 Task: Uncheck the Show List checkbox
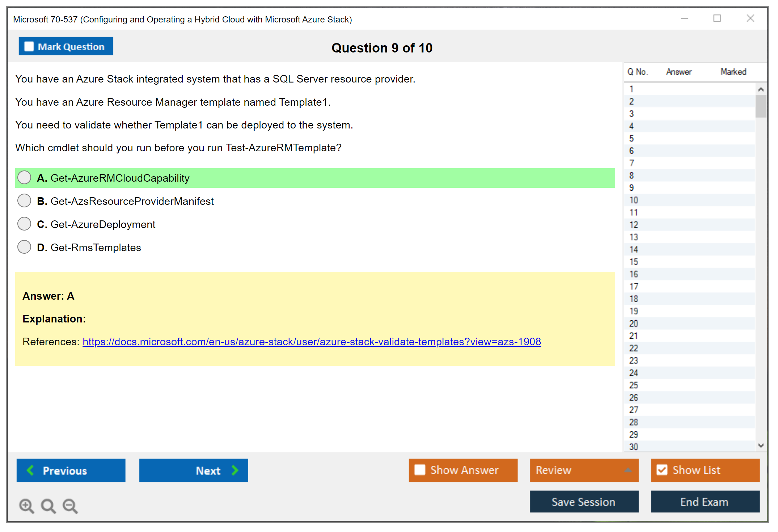[662, 470]
